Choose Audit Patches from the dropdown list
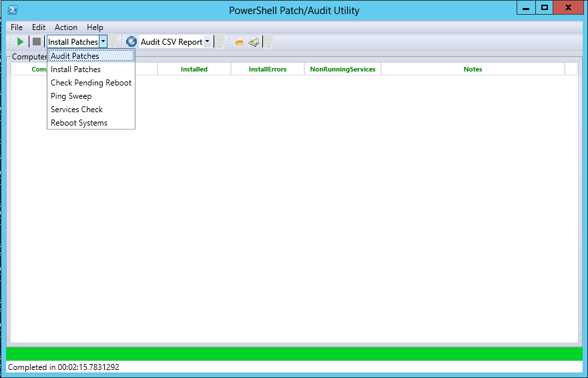Viewport: 588px width, 378px height. [x=75, y=56]
